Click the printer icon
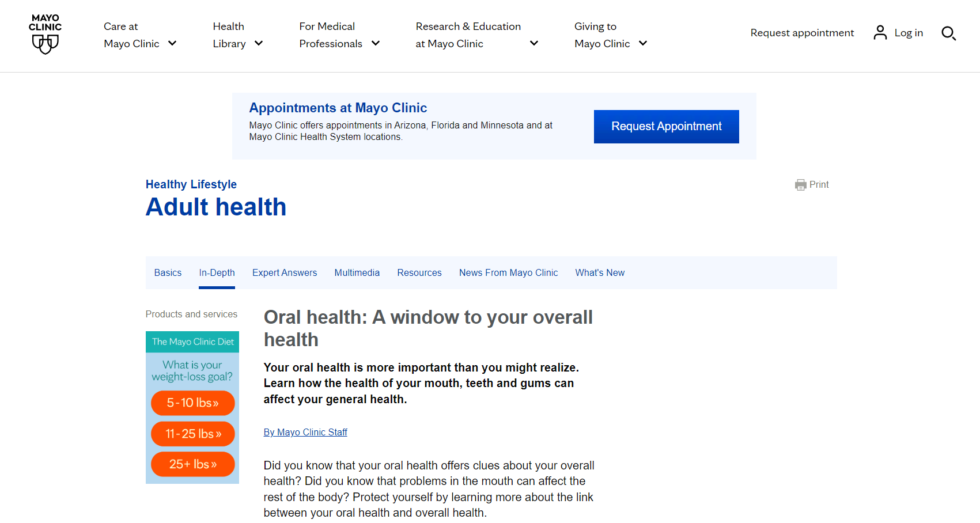Image resolution: width=980 pixels, height=523 pixels. coord(800,185)
